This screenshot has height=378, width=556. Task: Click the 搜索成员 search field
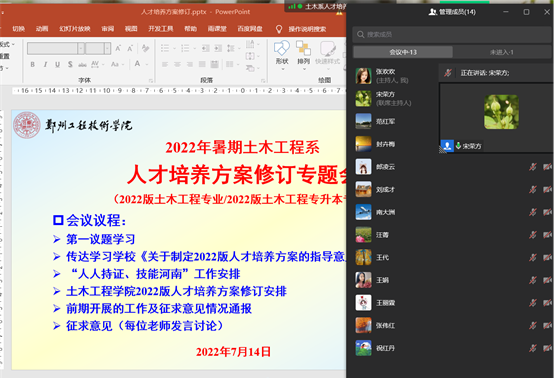pyautogui.click(x=452, y=34)
